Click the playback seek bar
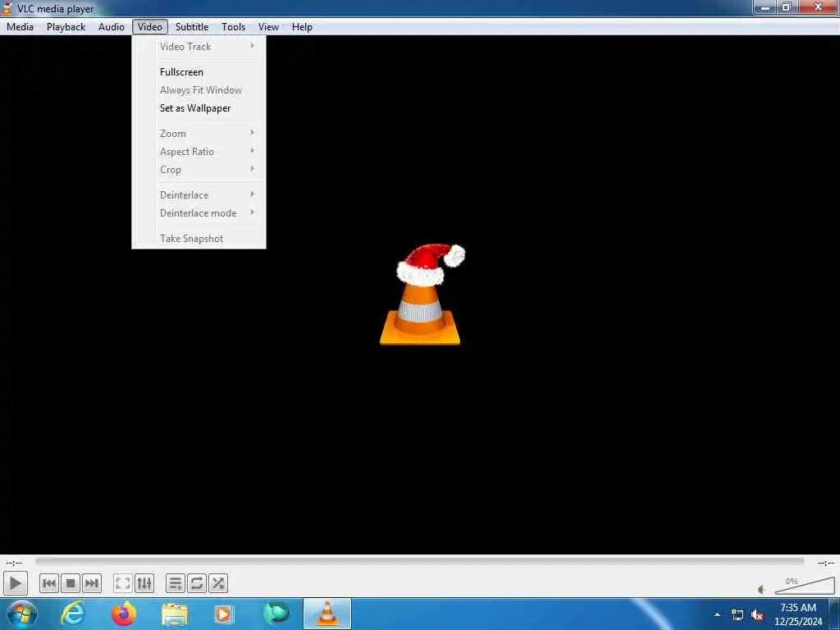Viewport: 840px width, 630px height. (x=420, y=561)
